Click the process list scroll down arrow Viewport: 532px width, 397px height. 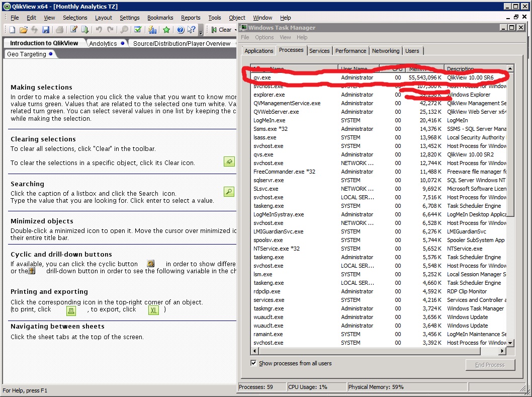point(510,343)
